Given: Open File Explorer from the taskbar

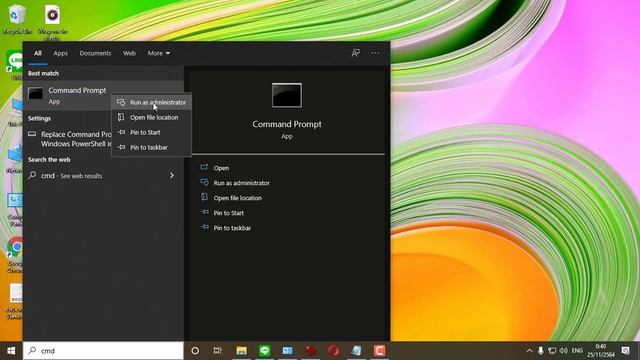Looking at the screenshot, I should coord(241,351).
